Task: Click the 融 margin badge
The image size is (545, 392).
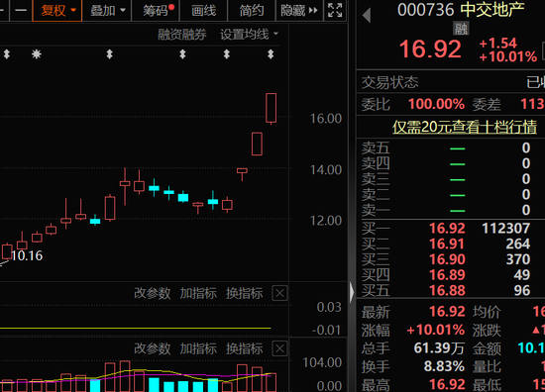Action: pyautogui.click(x=461, y=29)
